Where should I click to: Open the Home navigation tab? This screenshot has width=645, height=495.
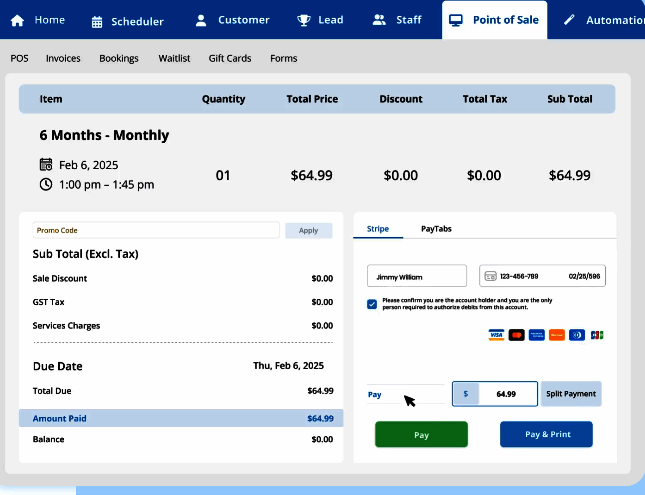pyautogui.click(x=38, y=20)
